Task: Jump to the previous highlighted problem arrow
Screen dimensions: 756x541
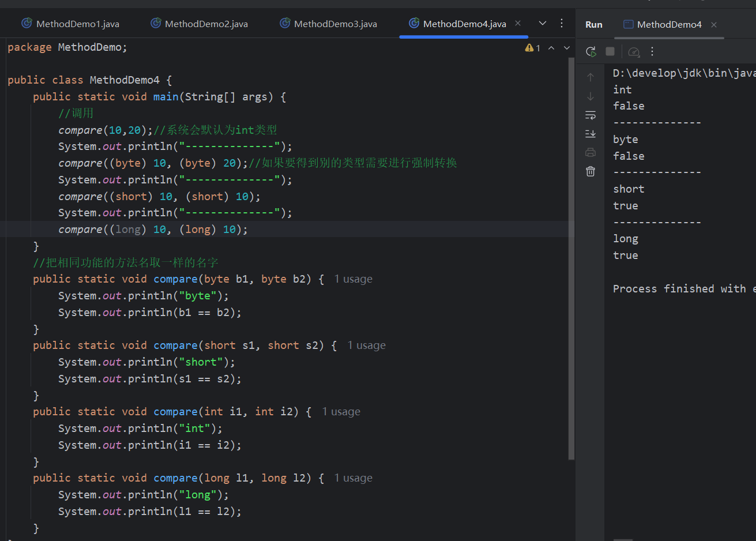Action: (x=551, y=48)
